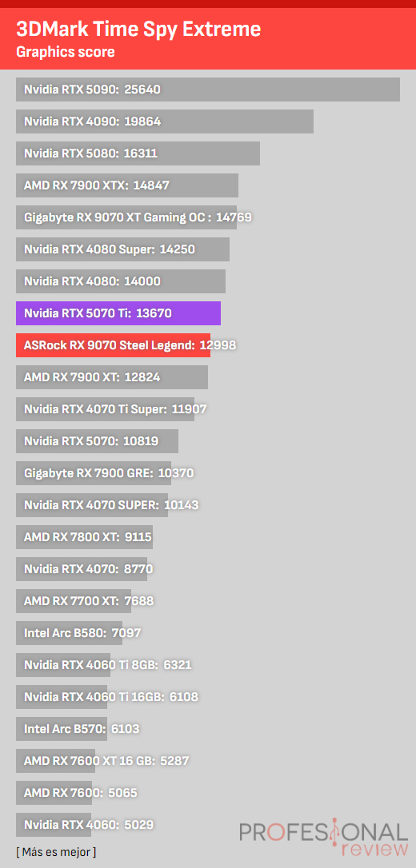416x868 pixels.
Task: Select Nvidia RTX 4060 Ti 16GB bar
Action: tap(62, 697)
